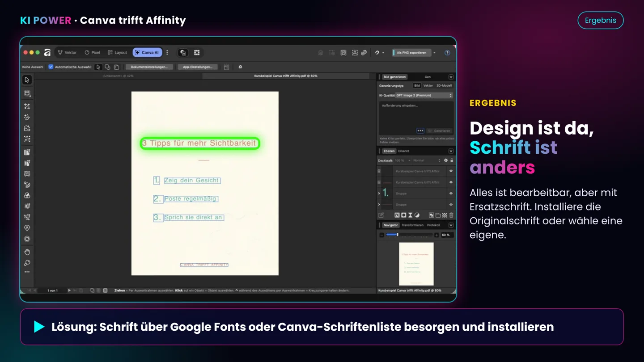Image resolution: width=644 pixels, height=362 pixels.
Task: Open the Bild generieren panel menu chevron
Action: 451,77
